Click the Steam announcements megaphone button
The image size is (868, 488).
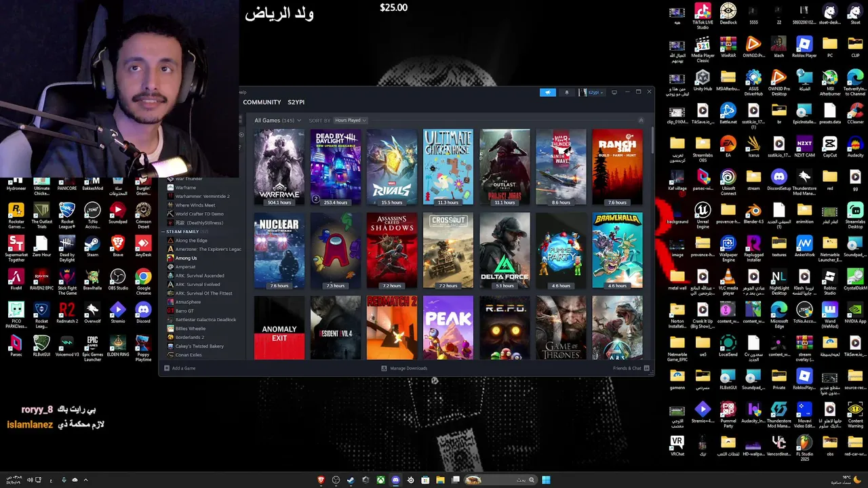tap(548, 92)
